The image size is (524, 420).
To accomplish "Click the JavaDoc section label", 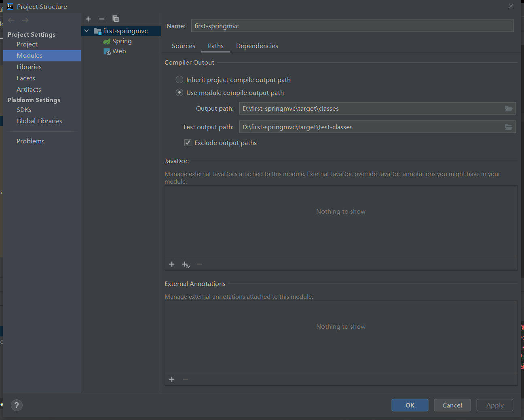I will [x=176, y=161].
